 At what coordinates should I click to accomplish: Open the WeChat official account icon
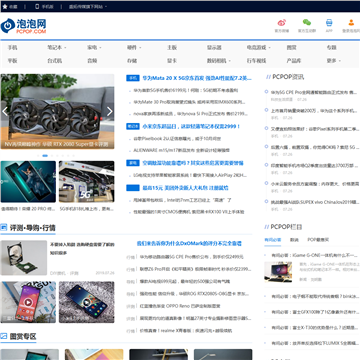[x=307, y=22]
